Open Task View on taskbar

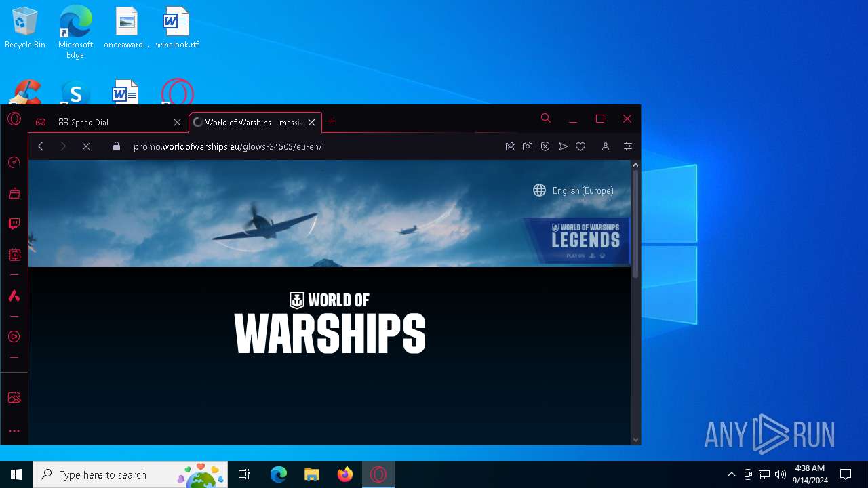tap(245, 474)
